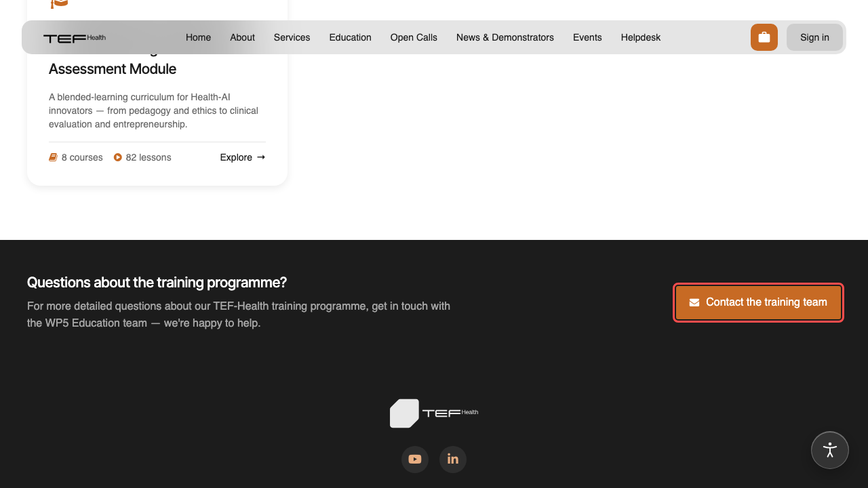Open the Events menu item

(x=587, y=37)
